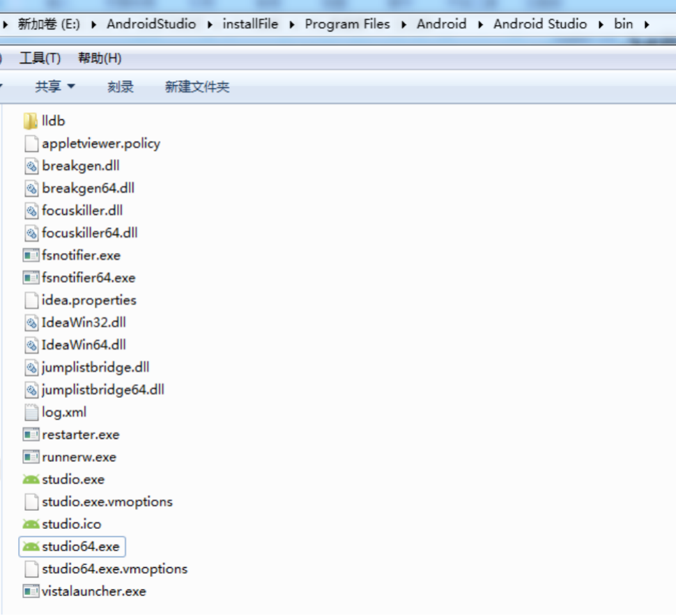The image size is (676, 616).
Task: Click the focuskiller.dll file icon
Action: [x=31, y=211]
